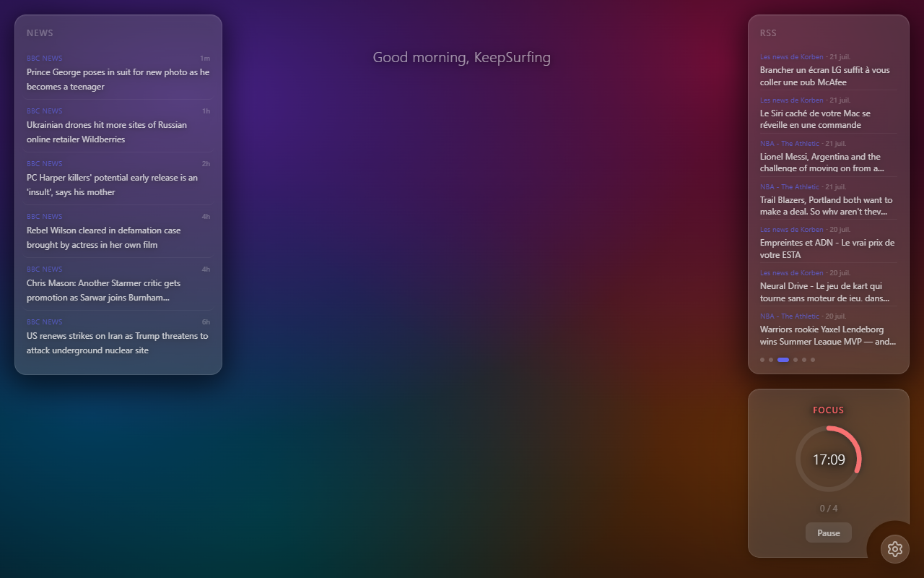The image size is (924, 578).
Task: Click the NEWS widget header
Action: [40, 33]
